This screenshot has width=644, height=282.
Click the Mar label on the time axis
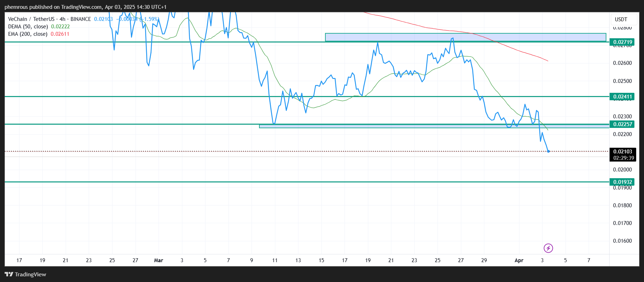pos(159,260)
